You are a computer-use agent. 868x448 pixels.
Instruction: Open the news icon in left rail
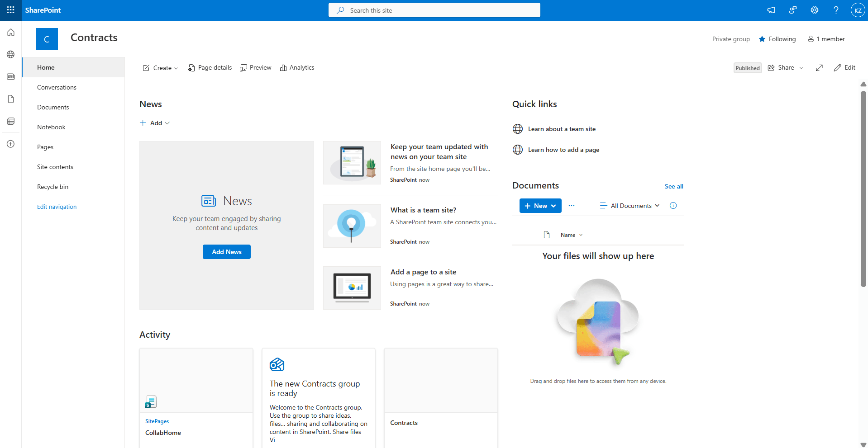click(11, 77)
